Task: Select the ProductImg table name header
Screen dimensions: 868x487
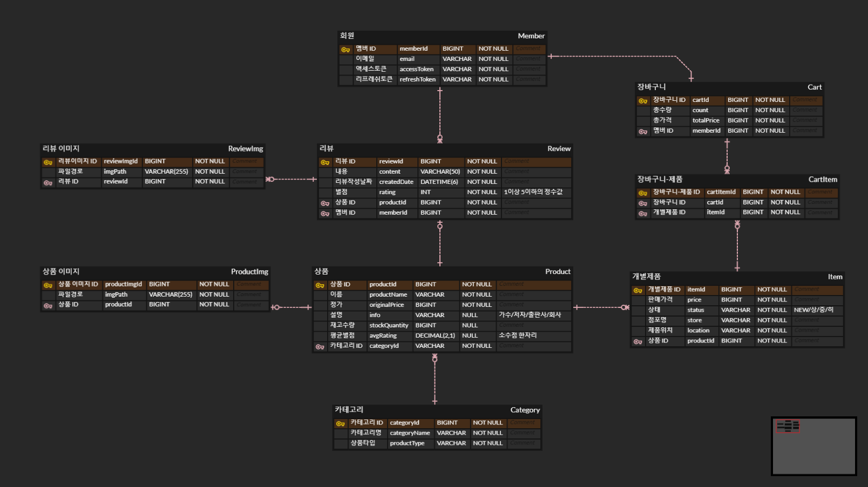Action: [x=249, y=272]
